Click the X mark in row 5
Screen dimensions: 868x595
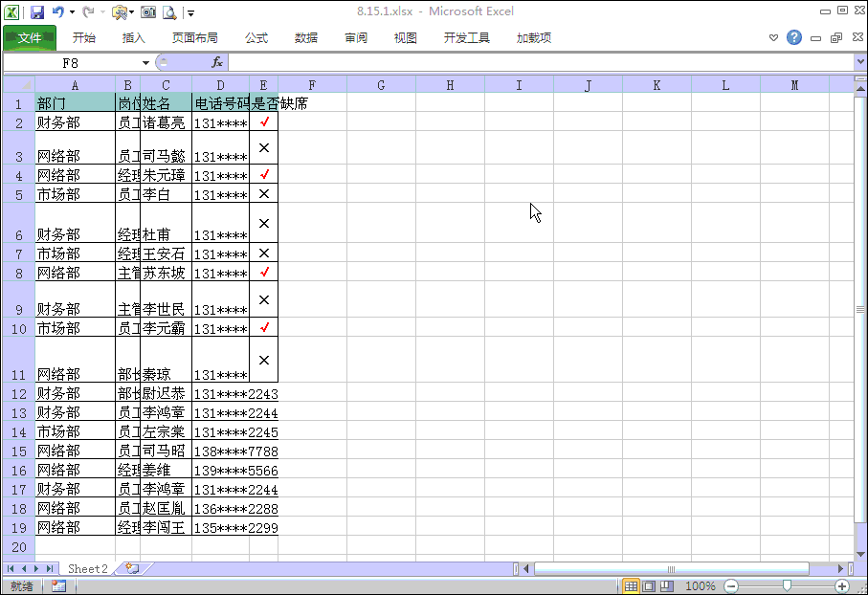[264, 194]
